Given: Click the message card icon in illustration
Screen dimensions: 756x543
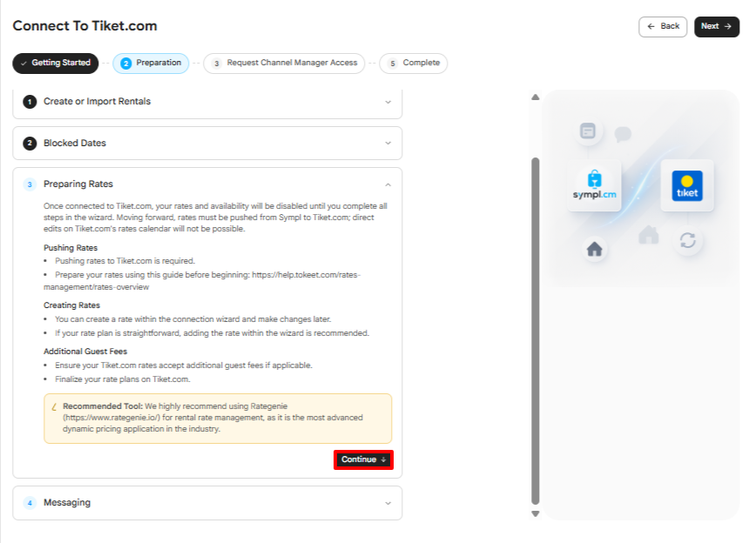Looking at the screenshot, I should click(x=588, y=131).
